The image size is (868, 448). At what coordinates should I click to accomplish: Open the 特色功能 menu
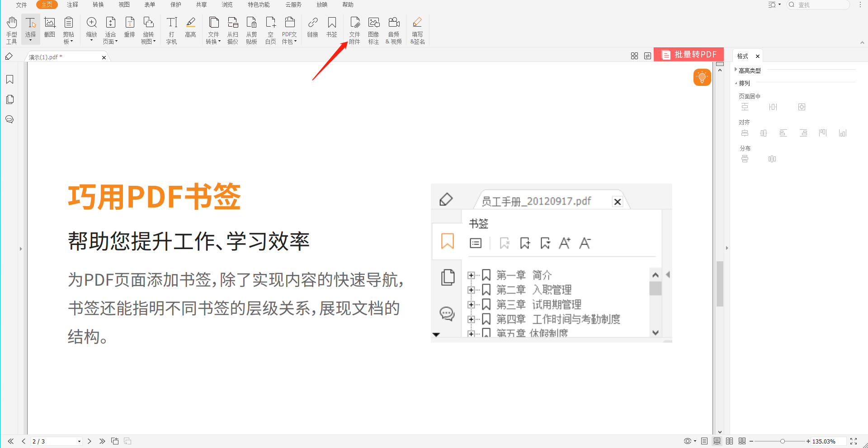click(x=258, y=5)
